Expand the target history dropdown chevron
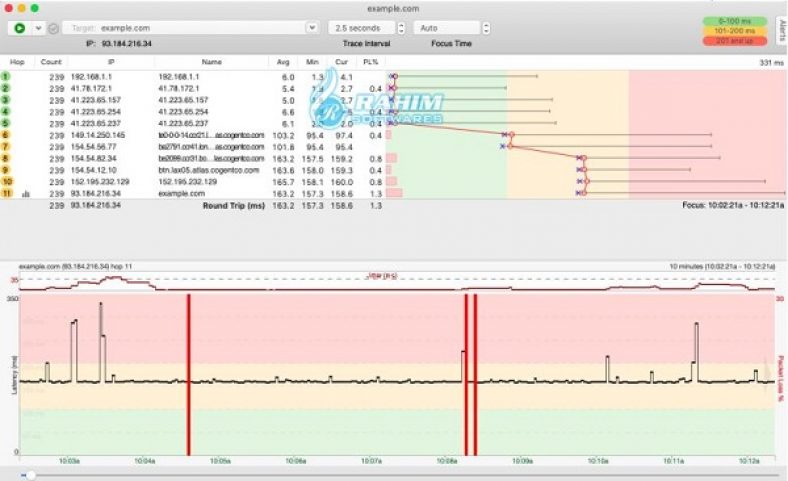This screenshot has width=788, height=481. (312, 28)
